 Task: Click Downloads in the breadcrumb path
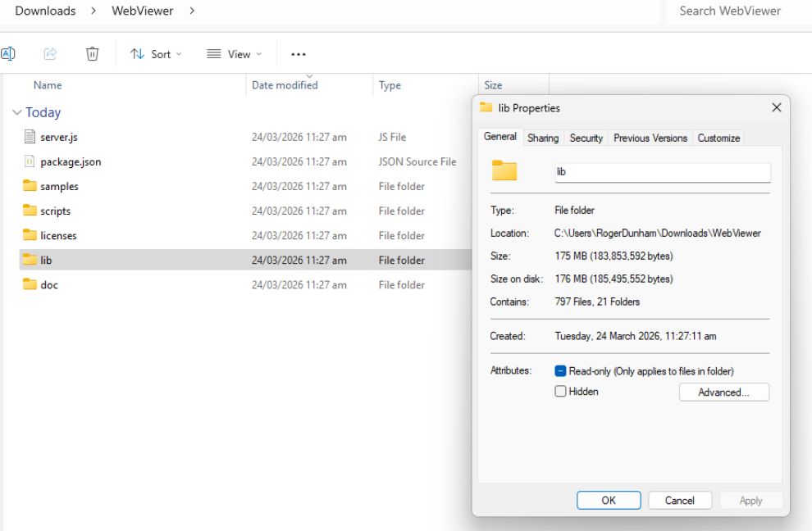pos(45,11)
